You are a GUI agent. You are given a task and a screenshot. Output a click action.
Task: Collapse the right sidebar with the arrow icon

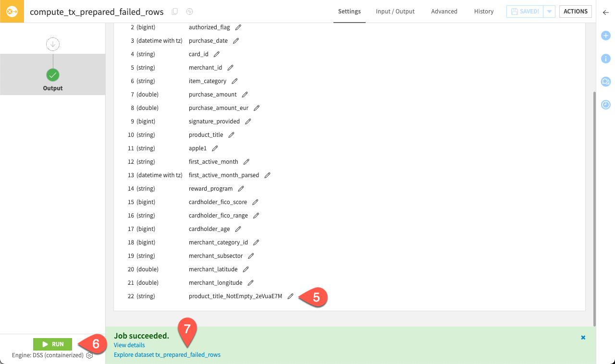[x=605, y=13]
